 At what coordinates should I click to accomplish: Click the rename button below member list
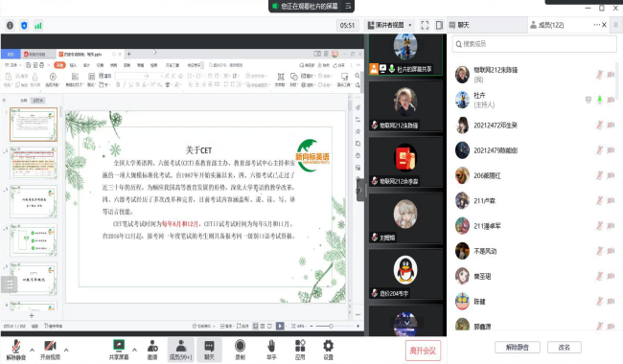pyautogui.click(x=565, y=348)
